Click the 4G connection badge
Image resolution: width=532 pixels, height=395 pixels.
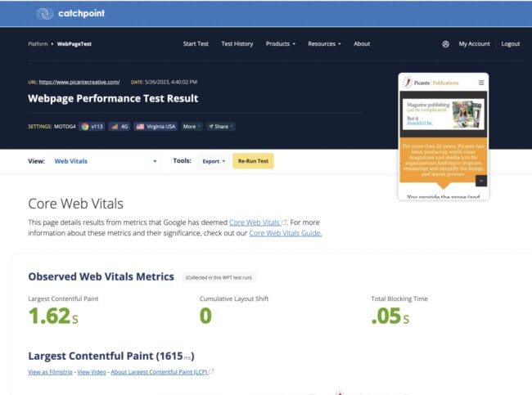pos(119,127)
